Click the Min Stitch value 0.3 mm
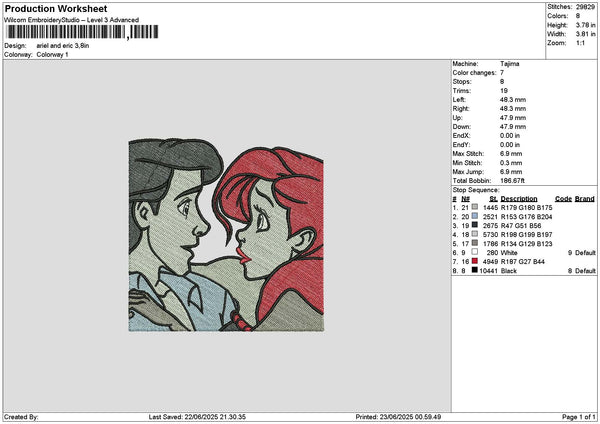The width and height of the screenshot is (600, 424). (511, 163)
